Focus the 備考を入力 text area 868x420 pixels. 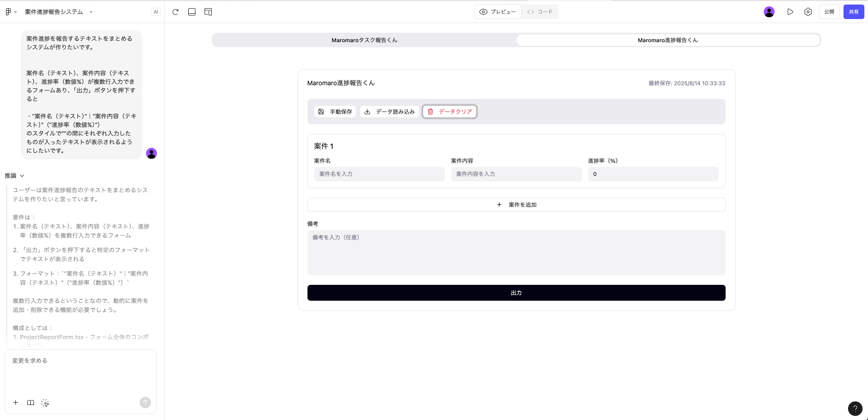point(517,253)
